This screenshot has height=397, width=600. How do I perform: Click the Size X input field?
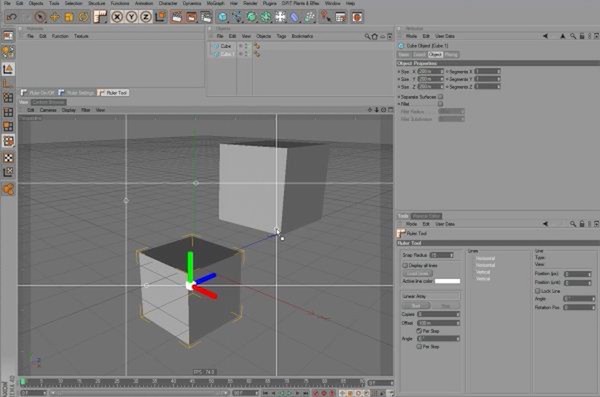pos(430,72)
